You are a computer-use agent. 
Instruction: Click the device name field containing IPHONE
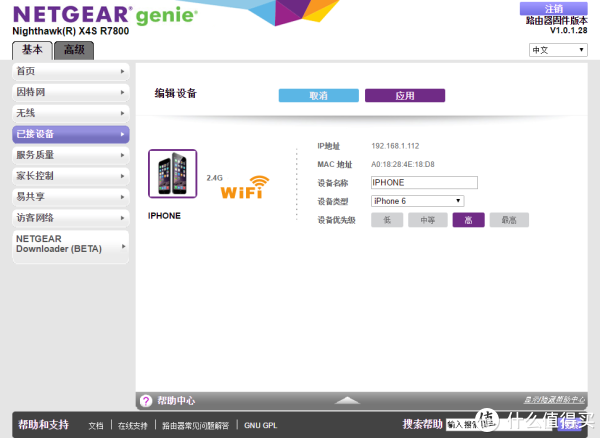[424, 182]
